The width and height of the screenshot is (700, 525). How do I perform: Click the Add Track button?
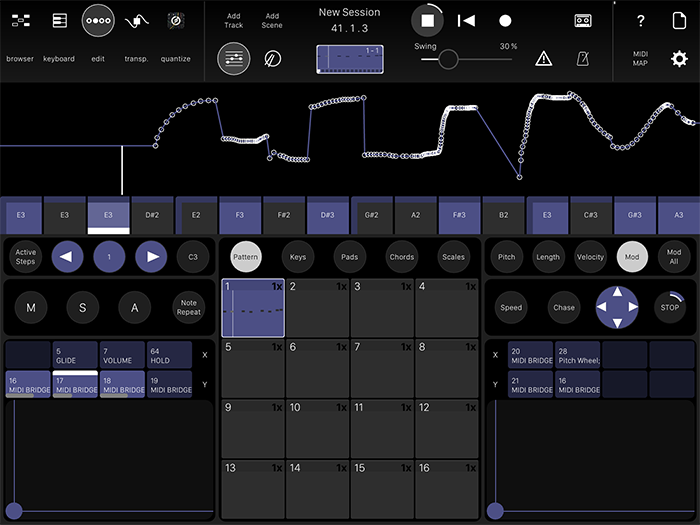tap(233, 21)
